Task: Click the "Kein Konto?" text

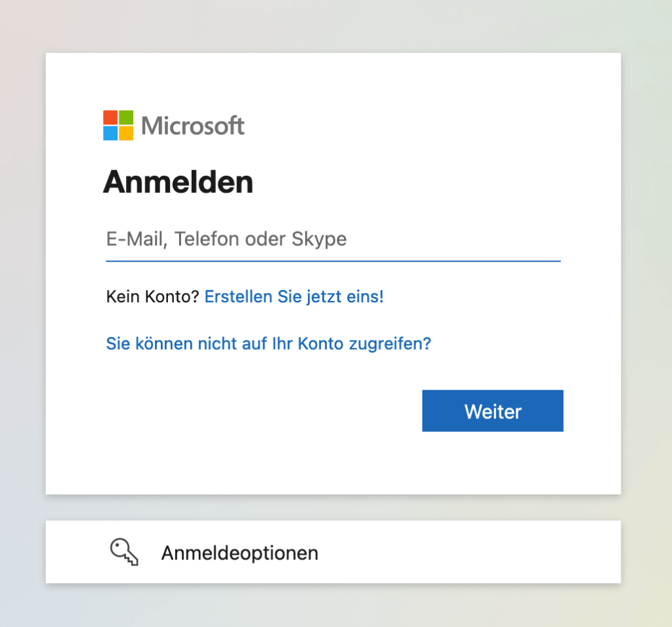Action: pyautogui.click(x=152, y=296)
